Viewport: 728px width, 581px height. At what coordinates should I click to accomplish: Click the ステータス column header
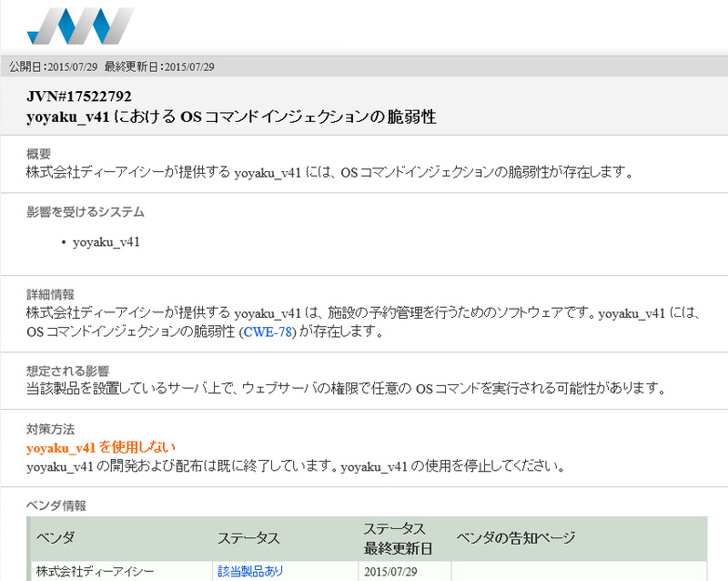point(248,538)
